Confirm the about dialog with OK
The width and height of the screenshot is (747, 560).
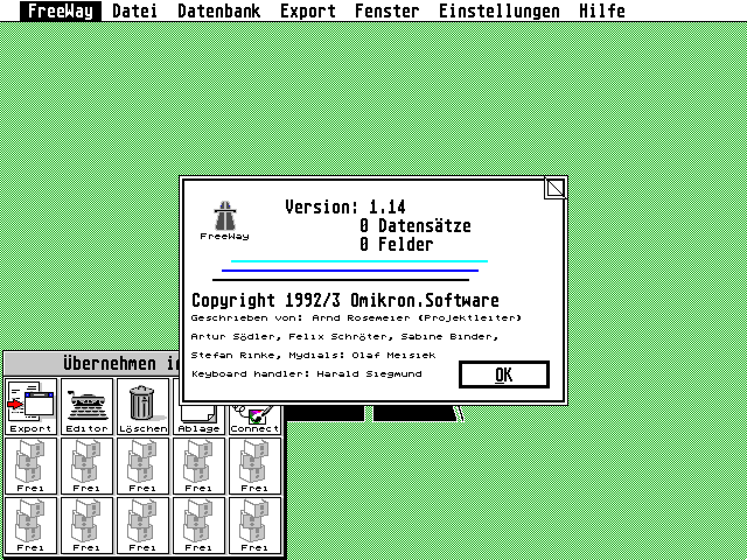coord(504,374)
